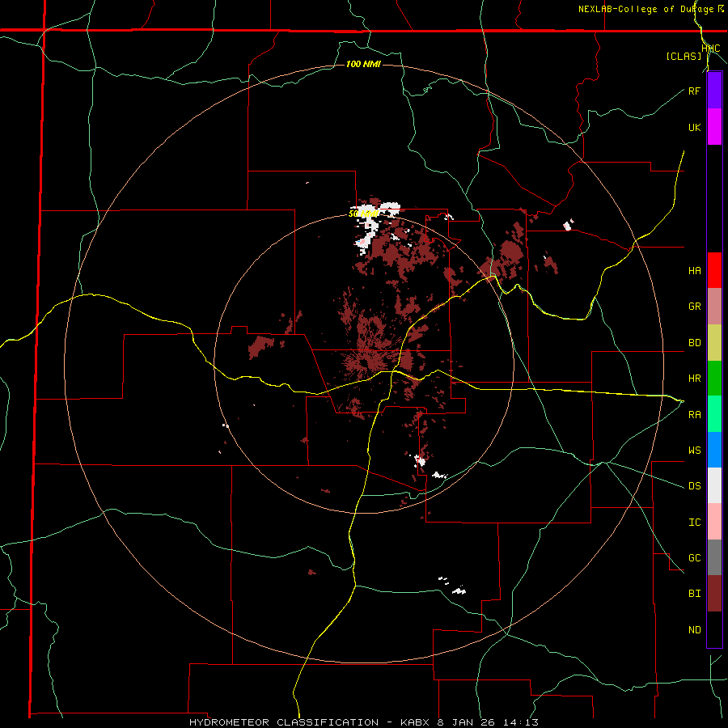Click the RA legend label

pos(695,415)
